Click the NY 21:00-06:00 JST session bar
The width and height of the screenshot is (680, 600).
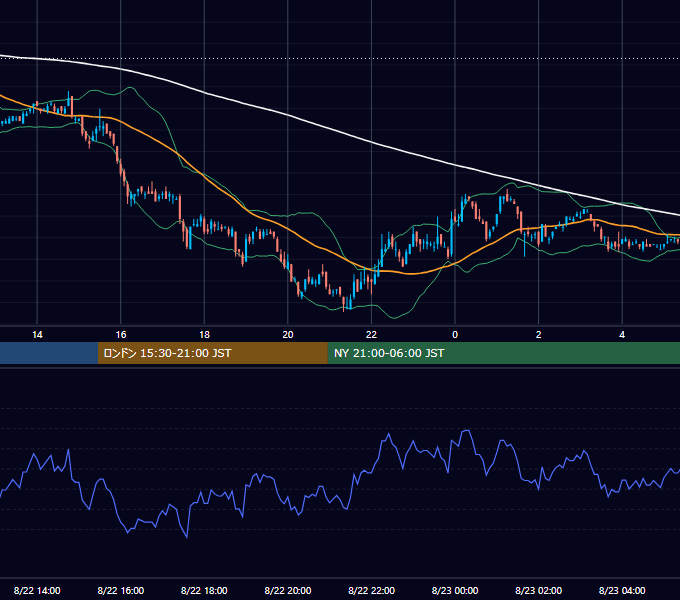(503, 353)
